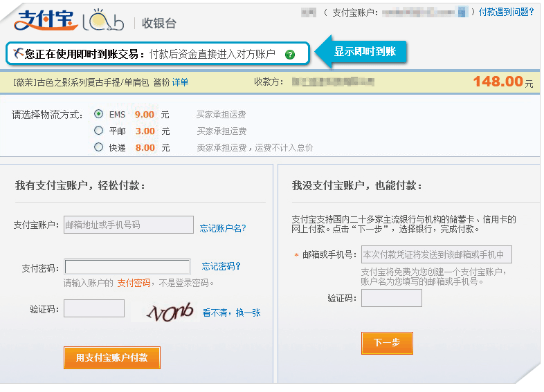Focus the 支付密码 input field
The height and width of the screenshot is (392, 544).
point(127,267)
